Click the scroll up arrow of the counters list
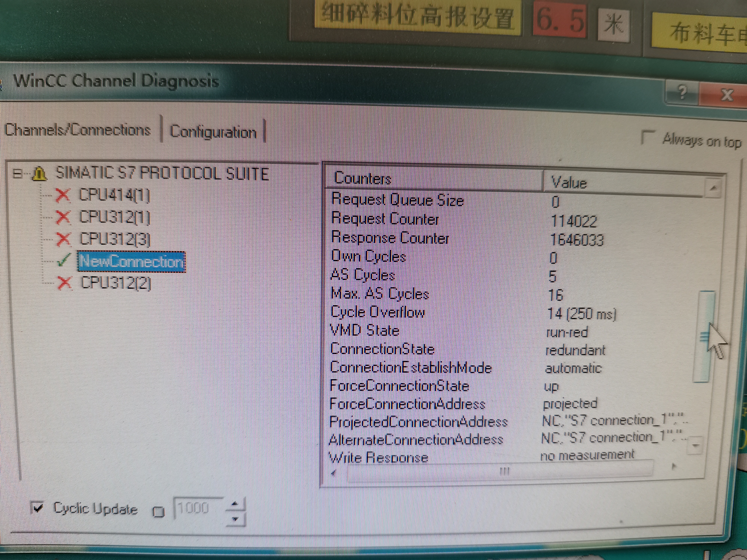 pyautogui.click(x=713, y=188)
